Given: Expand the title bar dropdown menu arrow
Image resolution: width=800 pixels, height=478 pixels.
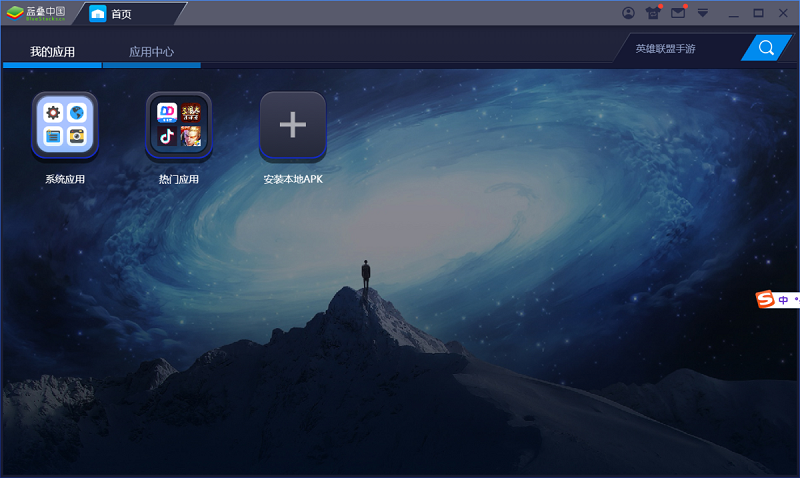Looking at the screenshot, I should pos(703,13).
